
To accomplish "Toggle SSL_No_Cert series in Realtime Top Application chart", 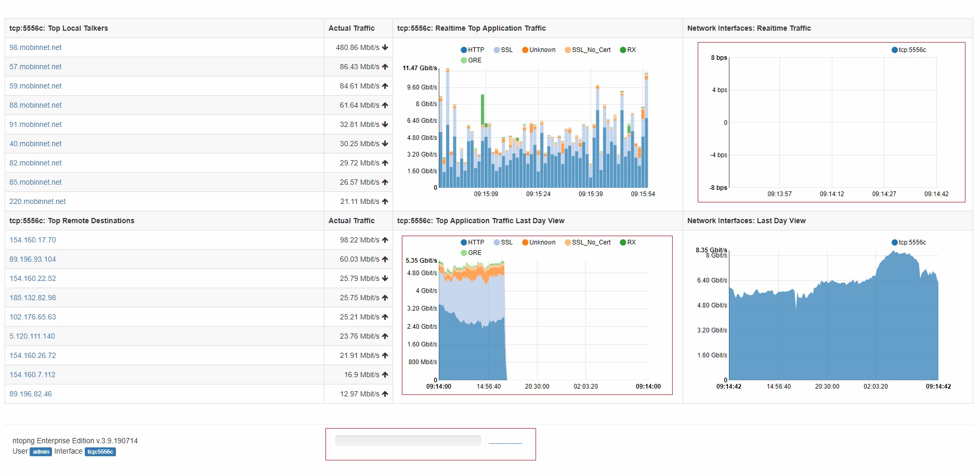I will (x=587, y=50).
